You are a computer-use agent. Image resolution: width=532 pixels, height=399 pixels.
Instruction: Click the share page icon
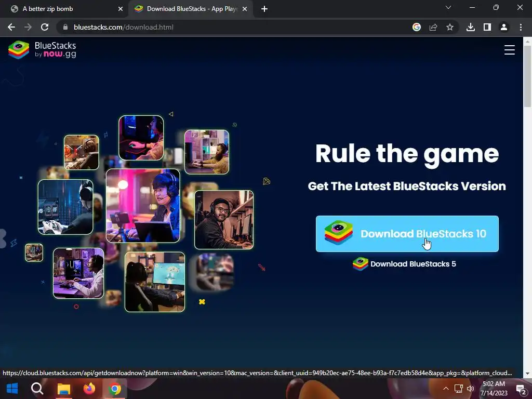click(433, 27)
